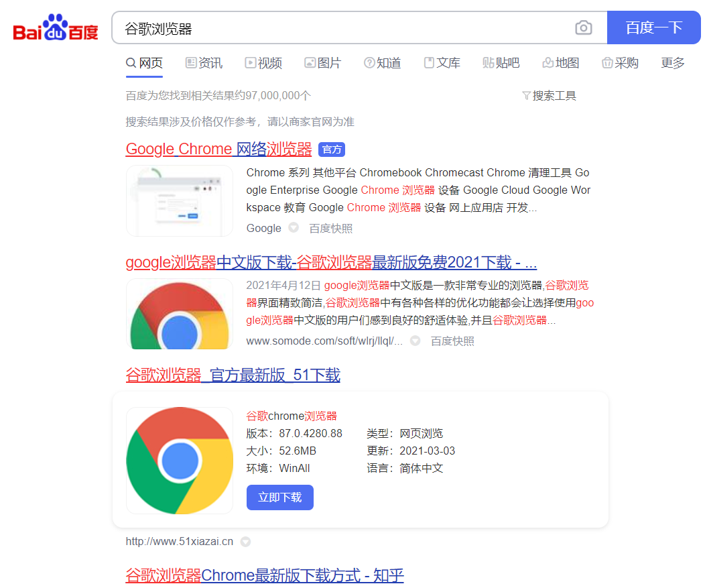Open the 贴吧 tab
This screenshot has width=703, height=588.
pyautogui.click(x=501, y=63)
